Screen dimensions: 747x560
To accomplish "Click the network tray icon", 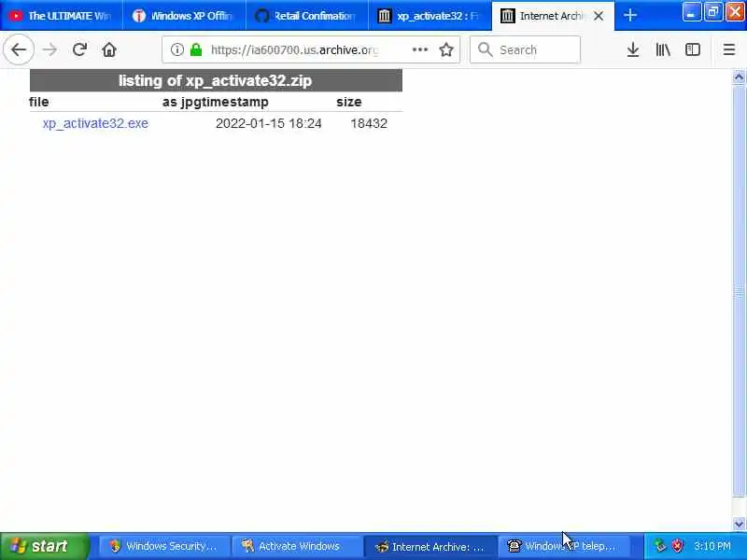I will coord(660,546).
